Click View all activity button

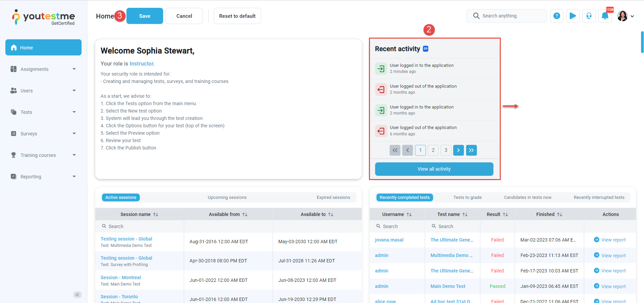point(434,169)
